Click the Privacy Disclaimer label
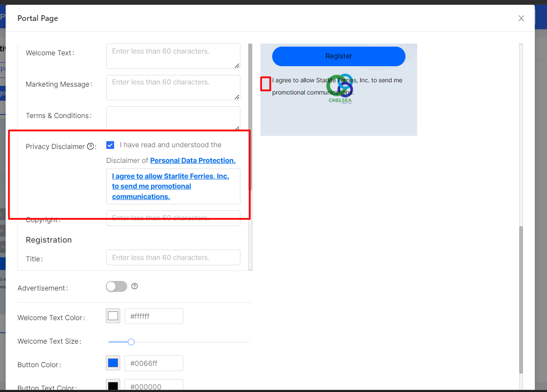Screen dimensions: 547x392 (55, 146)
